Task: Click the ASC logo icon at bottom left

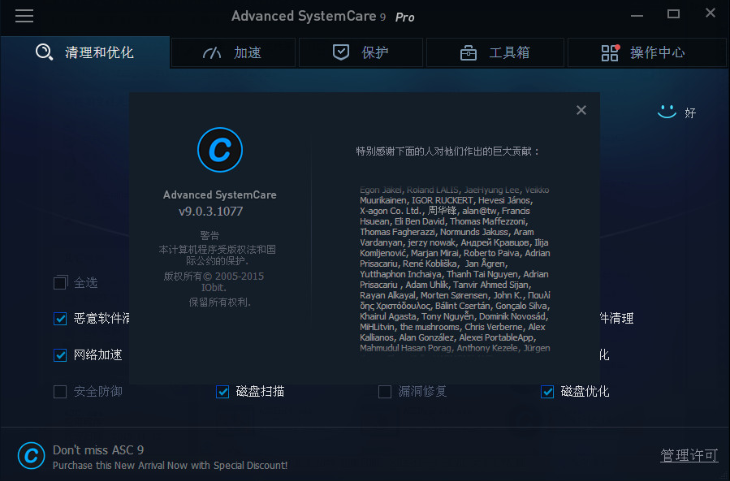Action: coord(31,455)
